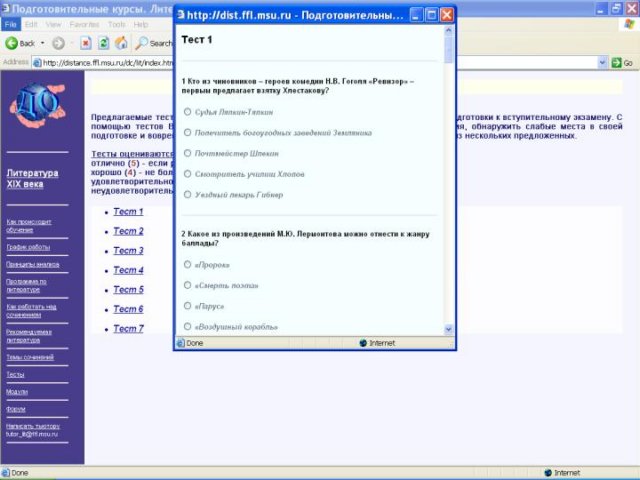Click the Back arrow in the main browser

pyautogui.click(x=11, y=43)
